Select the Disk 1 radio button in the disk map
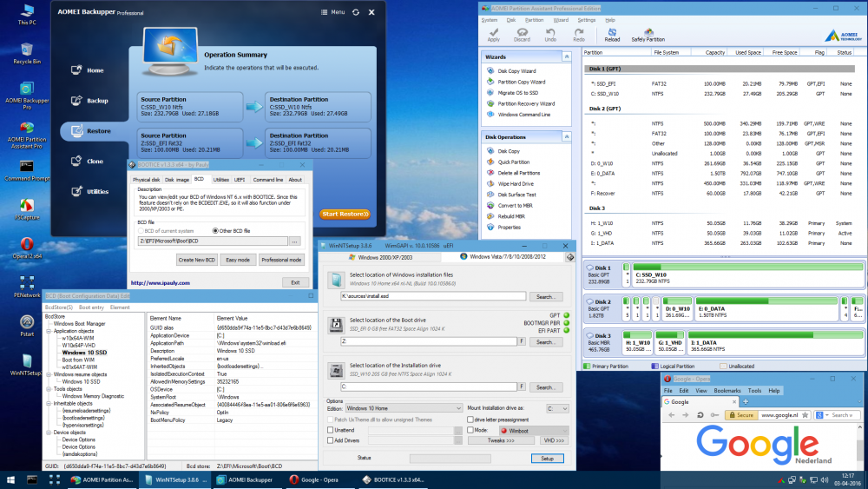 [x=589, y=268]
